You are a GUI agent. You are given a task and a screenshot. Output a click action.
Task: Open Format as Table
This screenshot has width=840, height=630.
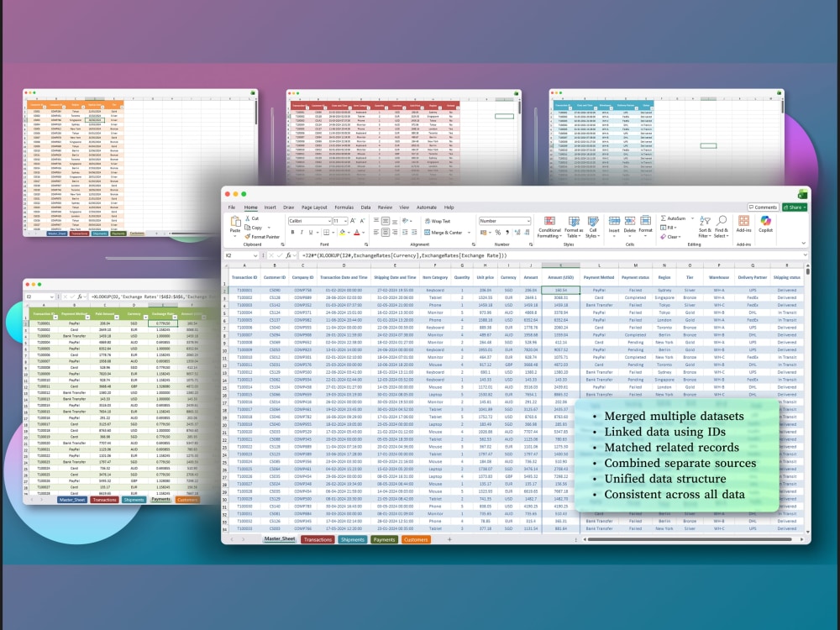coord(574,227)
